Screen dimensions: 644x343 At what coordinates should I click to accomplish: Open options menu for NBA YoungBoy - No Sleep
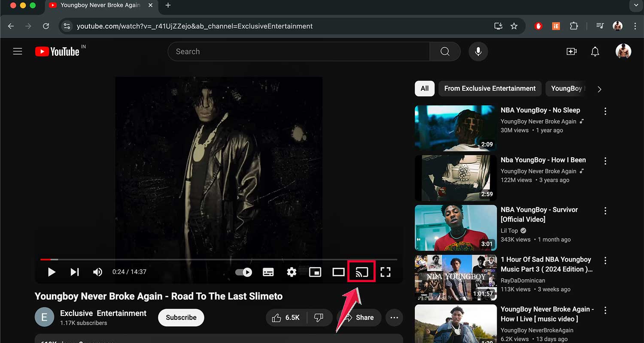[x=605, y=111]
